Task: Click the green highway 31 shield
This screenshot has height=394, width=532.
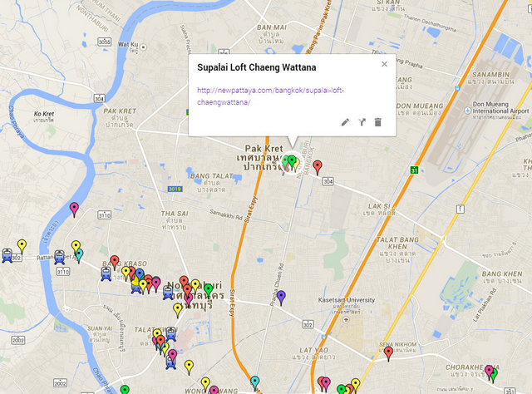Action: click(414, 170)
